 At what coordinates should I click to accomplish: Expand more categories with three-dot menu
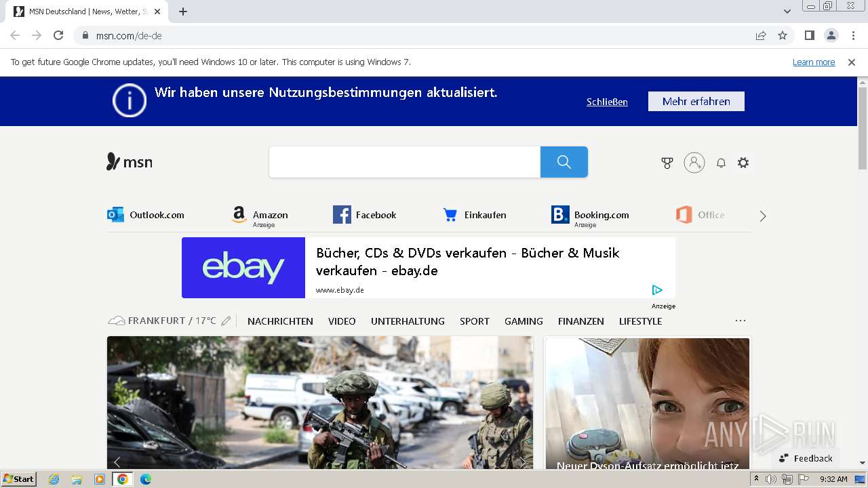(741, 321)
